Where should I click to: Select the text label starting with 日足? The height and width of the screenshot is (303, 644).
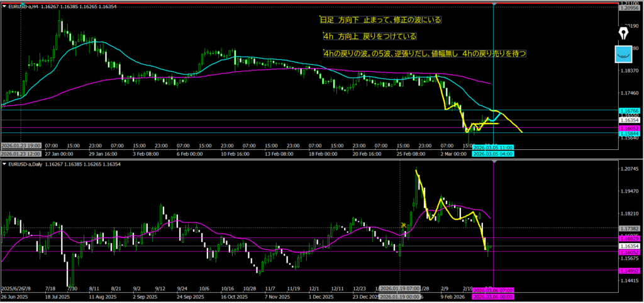tap(380, 20)
